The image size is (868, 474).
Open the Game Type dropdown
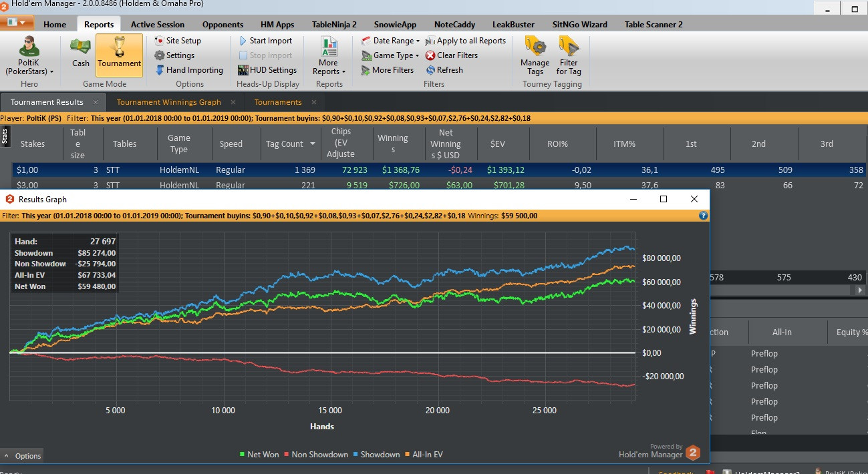tap(391, 55)
